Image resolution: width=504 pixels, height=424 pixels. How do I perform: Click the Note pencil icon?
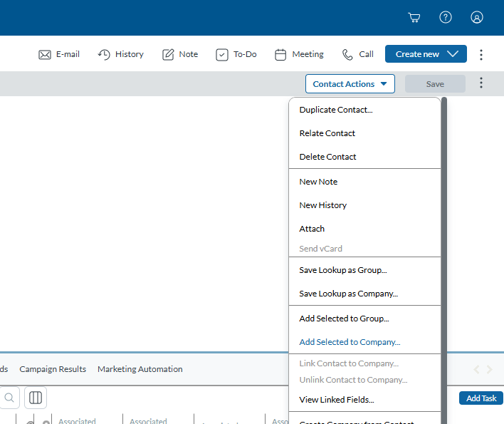[x=168, y=54]
